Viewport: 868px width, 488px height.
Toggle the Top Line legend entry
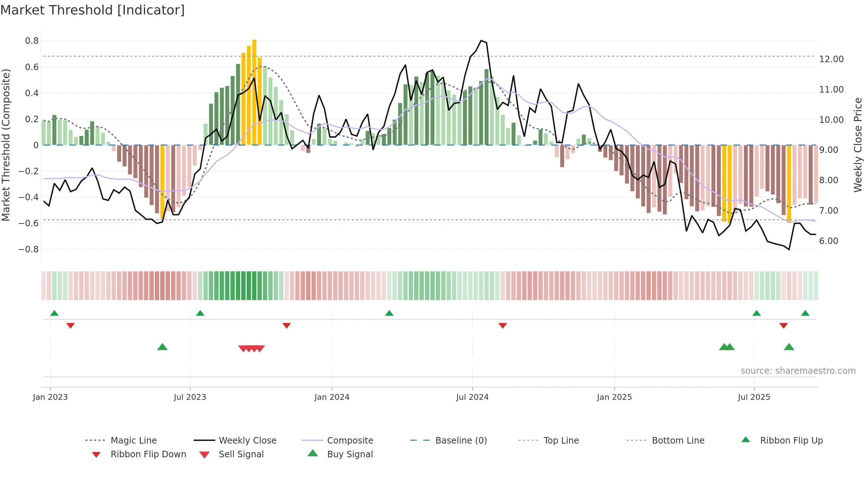pos(548,440)
